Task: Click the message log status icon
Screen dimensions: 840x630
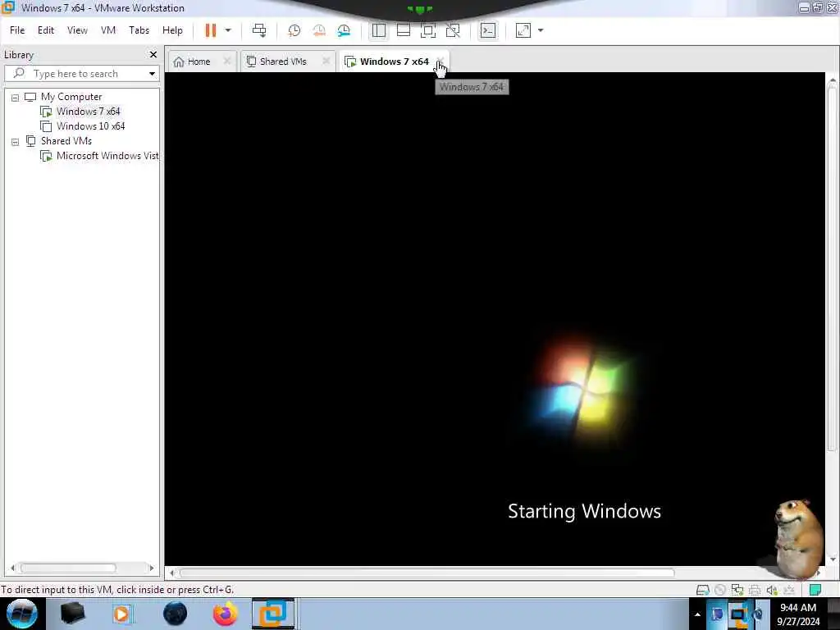Action: pos(815,590)
